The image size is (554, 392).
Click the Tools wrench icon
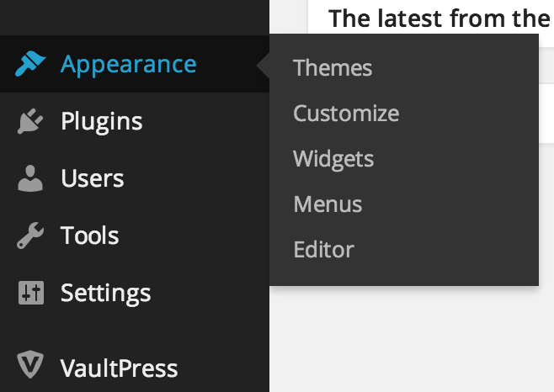point(30,236)
